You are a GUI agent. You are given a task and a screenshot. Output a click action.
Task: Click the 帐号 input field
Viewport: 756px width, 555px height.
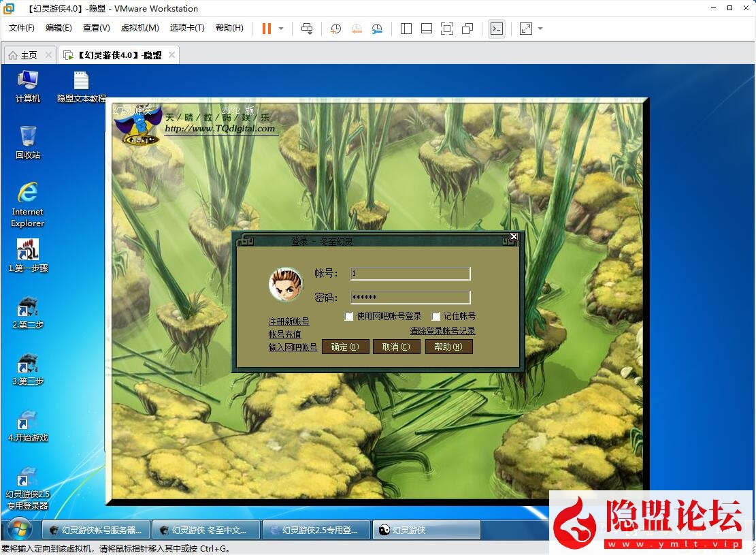tap(410, 274)
